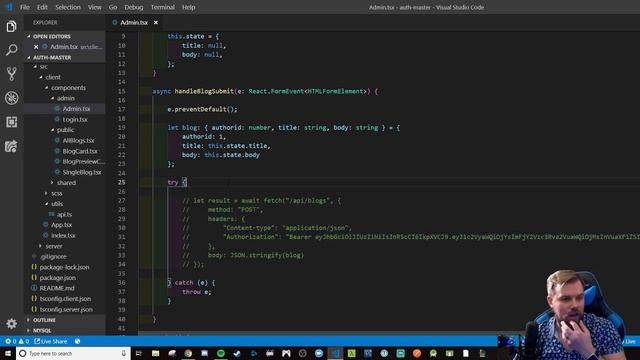
Task: Open App.tsx in the explorer
Action: pyautogui.click(x=61, y=225)
